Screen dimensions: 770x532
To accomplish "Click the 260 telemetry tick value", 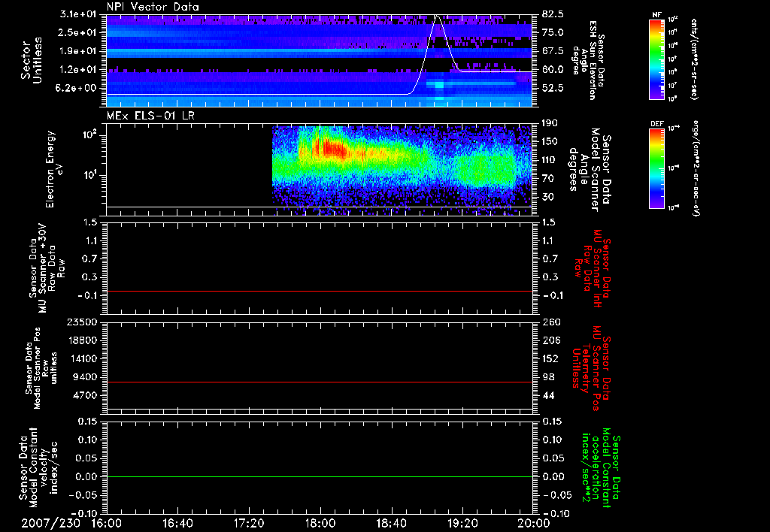I will point(550,322).
